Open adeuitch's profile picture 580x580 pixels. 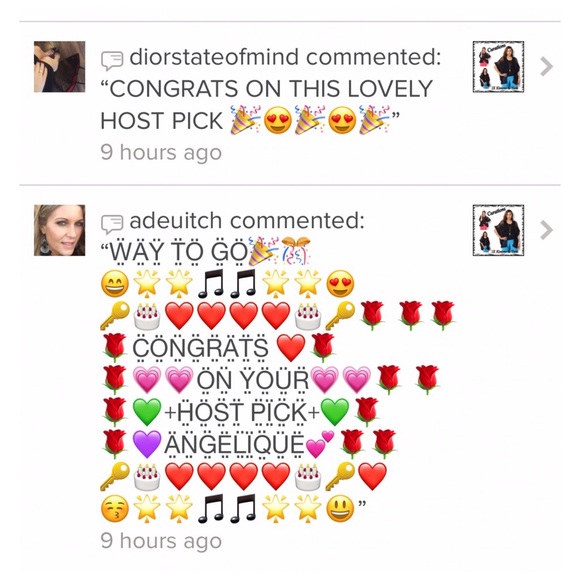coord(60,230)
